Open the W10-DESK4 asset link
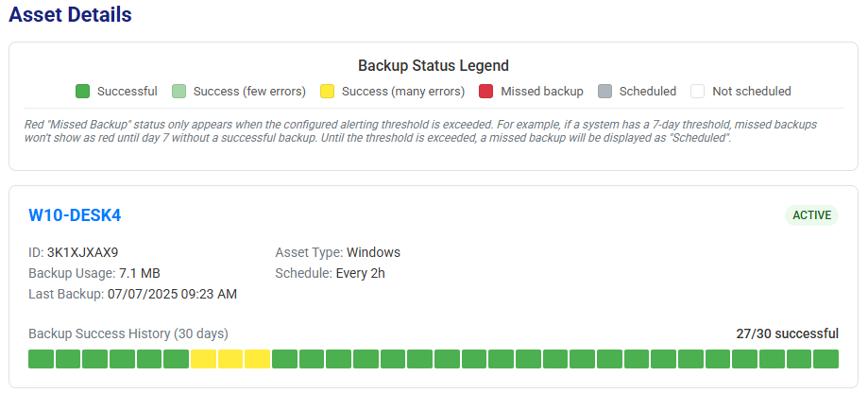 click(x=75, y=215)
